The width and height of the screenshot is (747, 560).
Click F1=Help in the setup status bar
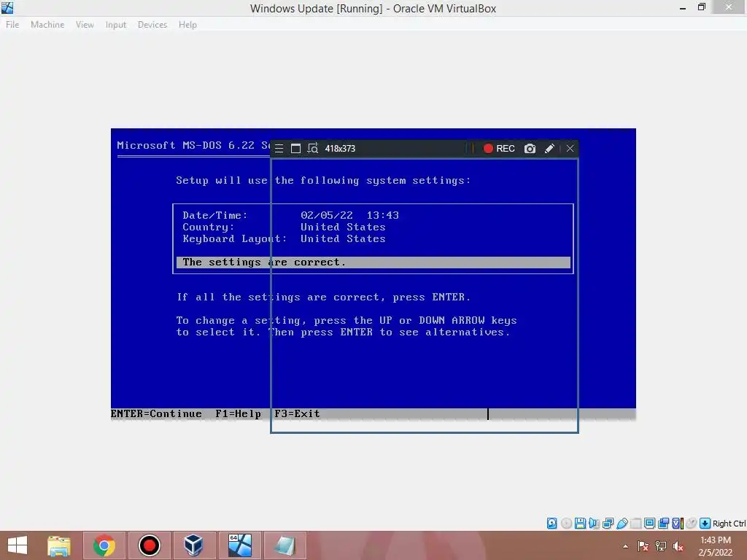click(x=239, y=414)
